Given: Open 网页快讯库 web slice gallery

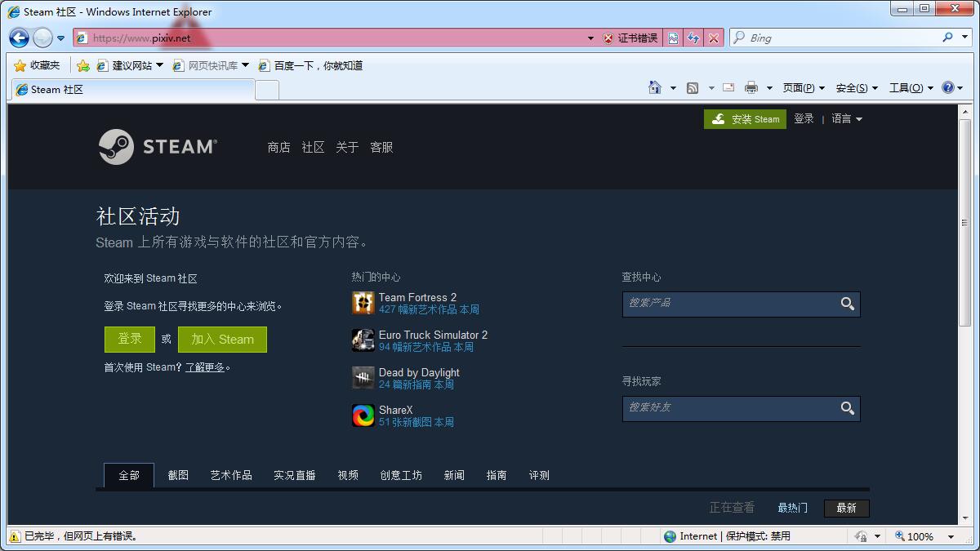Looking at the screenshot, I should coord(211,65).
